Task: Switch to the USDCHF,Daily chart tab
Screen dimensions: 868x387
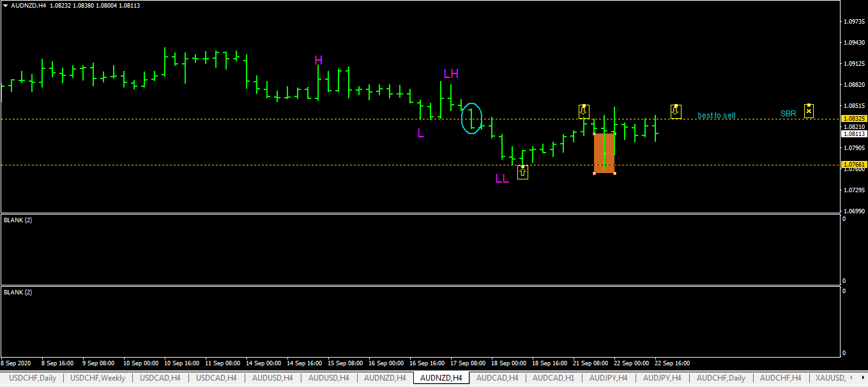Action: 33,378
